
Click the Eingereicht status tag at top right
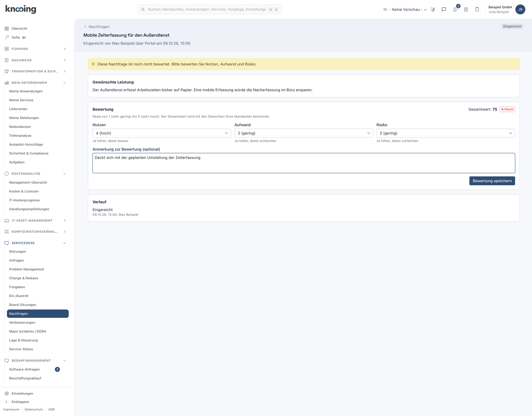pos(512,26)
